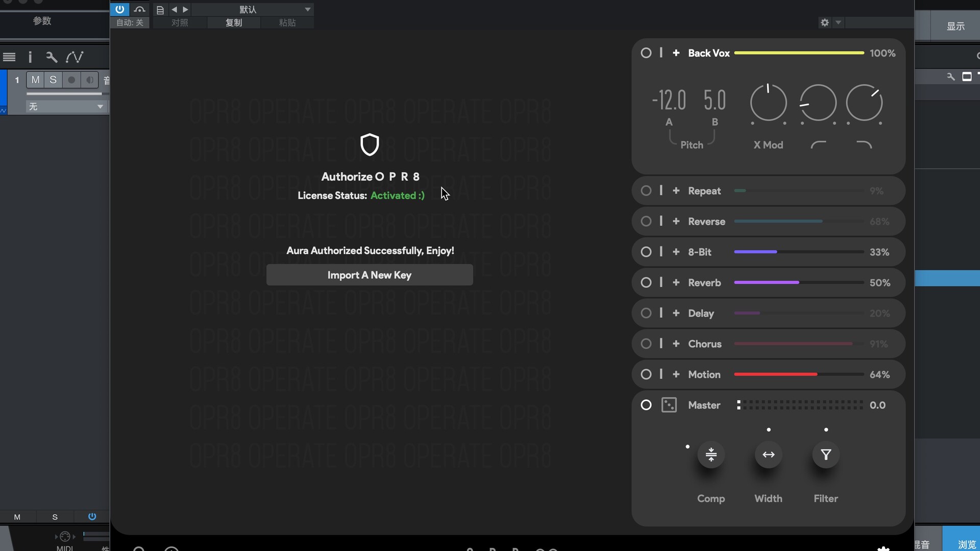
Task: Open the 无 track input dropdown
Action: click(x=66, y=107)
